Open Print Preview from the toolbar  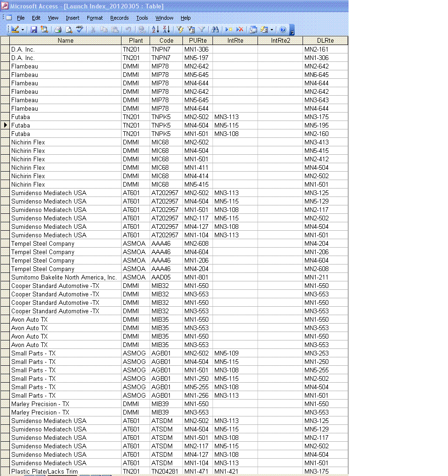[69, 30]
